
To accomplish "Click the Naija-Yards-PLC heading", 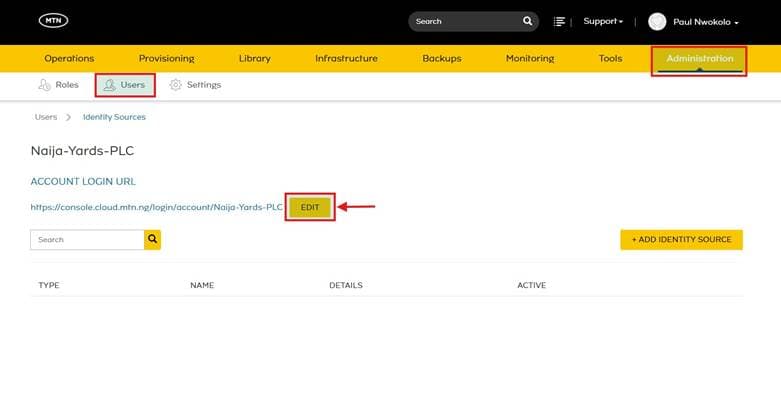I will tap(82, 150).
